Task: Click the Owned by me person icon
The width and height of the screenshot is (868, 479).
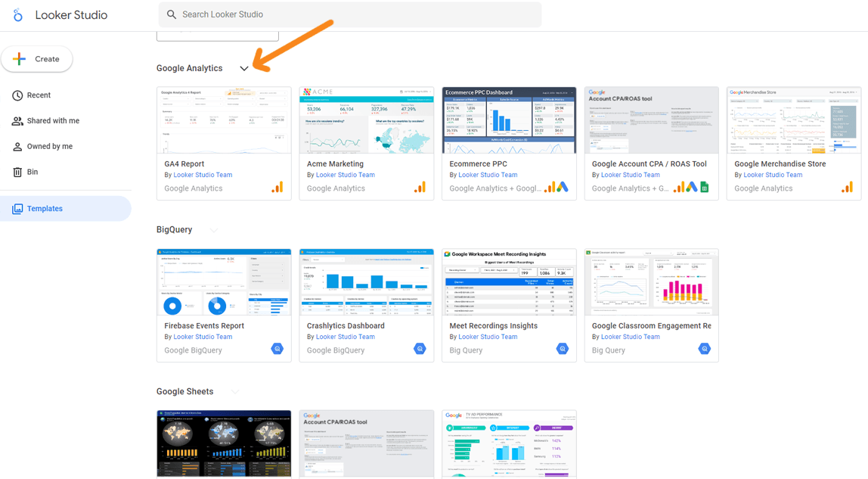Action: point(17,146)
